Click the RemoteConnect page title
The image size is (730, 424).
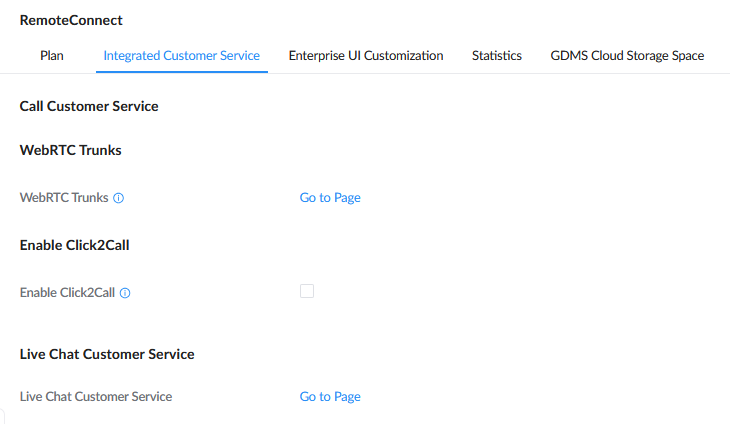[71, 20]
